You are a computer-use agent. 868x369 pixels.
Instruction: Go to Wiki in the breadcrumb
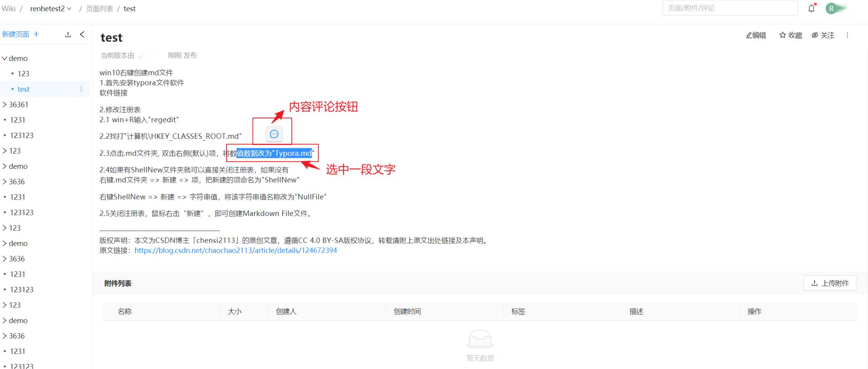click(9, 9)
